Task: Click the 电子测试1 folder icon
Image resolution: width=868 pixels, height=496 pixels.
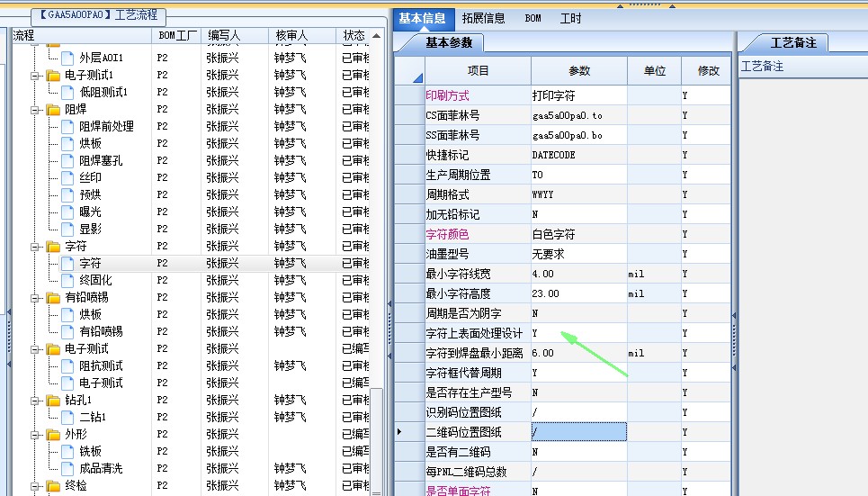Action: click(x=53, y=75)
